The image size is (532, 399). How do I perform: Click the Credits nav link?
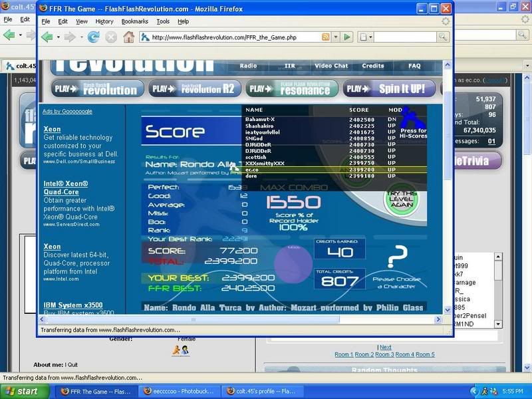pos(373,66)
